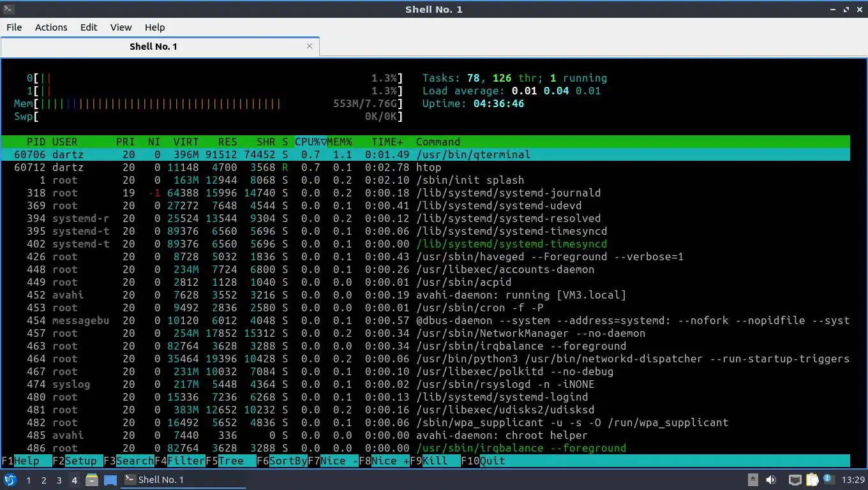Screen dimensions: 868x490
Task: Click the Command column header
Action: pos(438,142)
